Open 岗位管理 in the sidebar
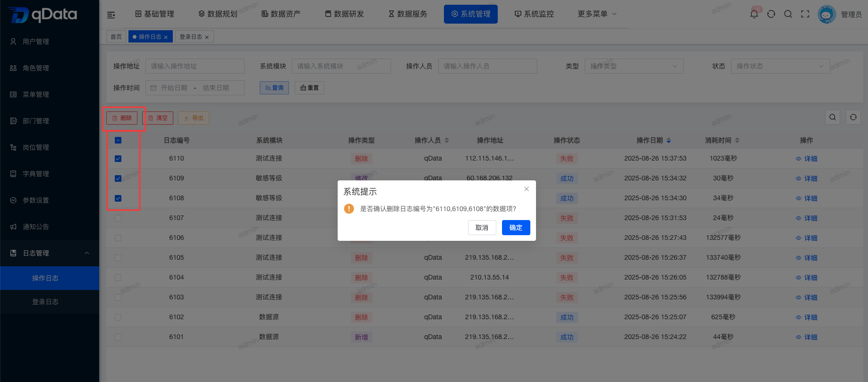Image resolution: width=868 pixels, height=382 pixels. pos(50,147)
